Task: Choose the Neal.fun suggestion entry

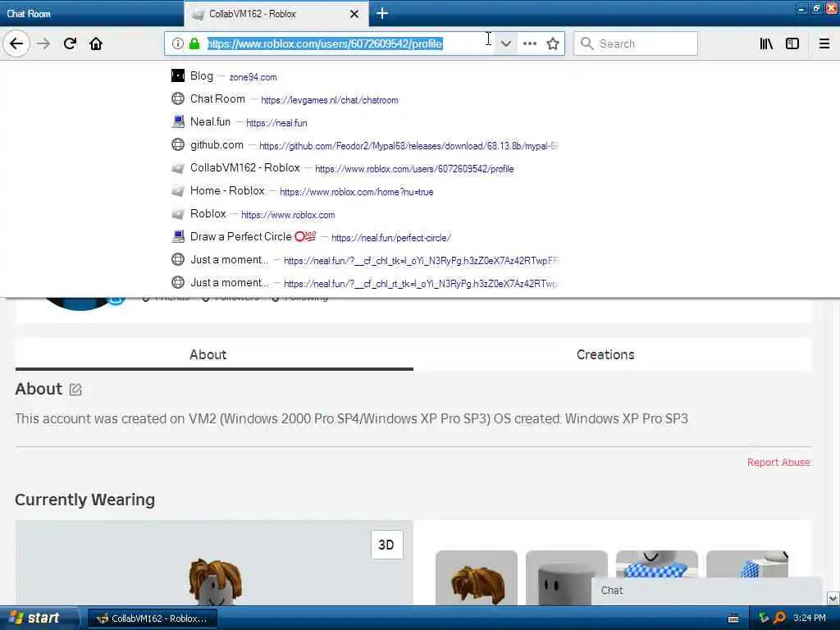Action: (x=364, y=122)
